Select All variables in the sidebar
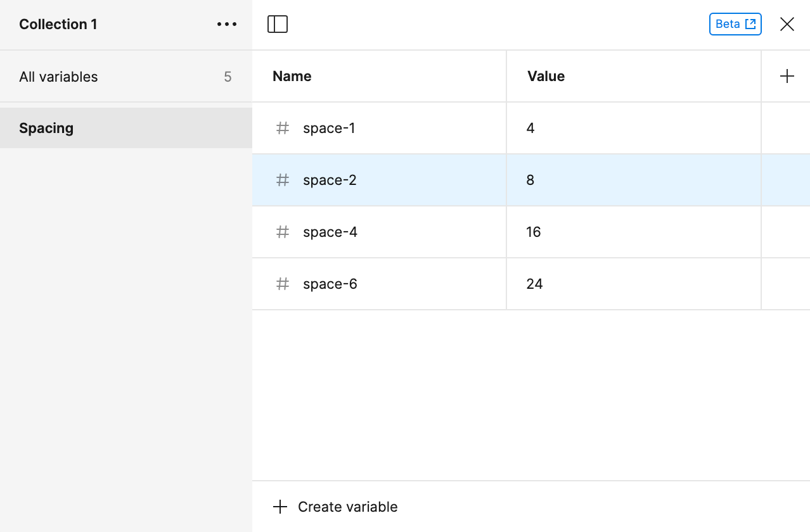Screen dimensions: 810x532 point(59,76)
